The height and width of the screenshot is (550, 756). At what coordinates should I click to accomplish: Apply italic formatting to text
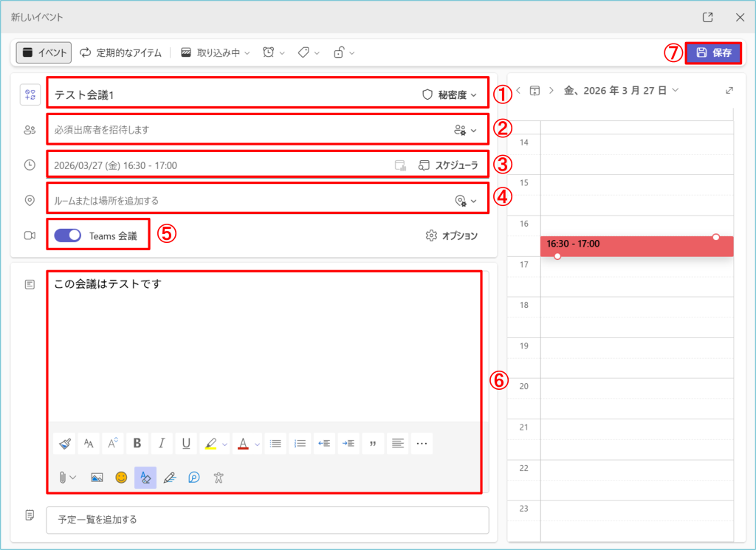162,444
